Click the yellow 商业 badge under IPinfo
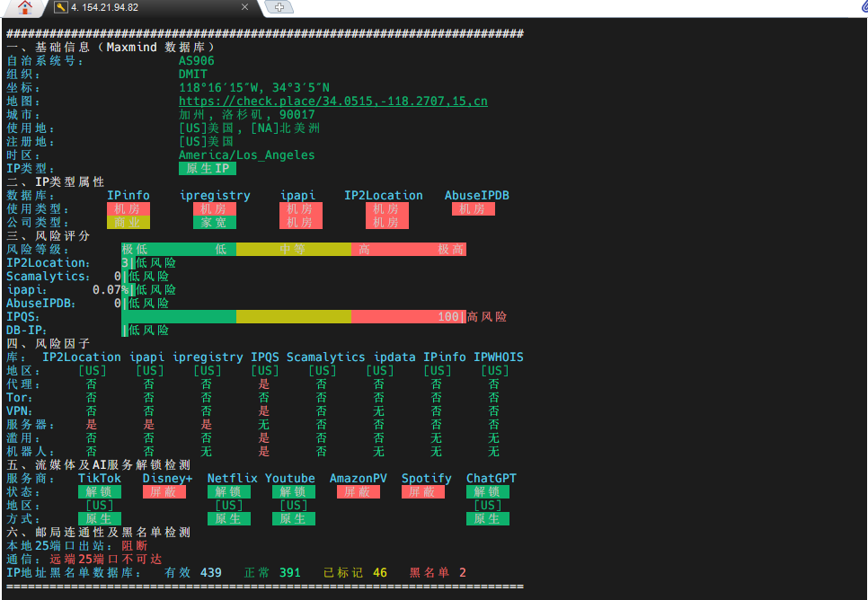The image size is (868, 600). click(x=128, y=223)
